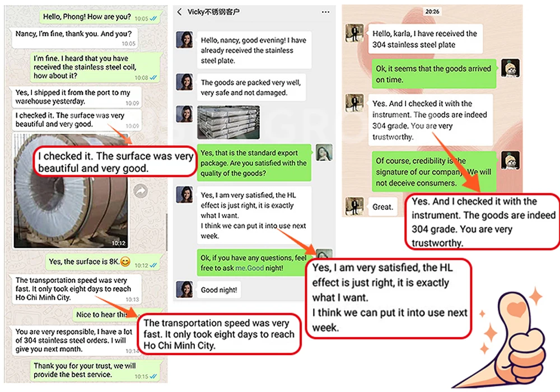Tap the smiling emoji in '8K' message
Image resolution: width=560 pixels, height=392 pixels.
click(x=125, y=262)
